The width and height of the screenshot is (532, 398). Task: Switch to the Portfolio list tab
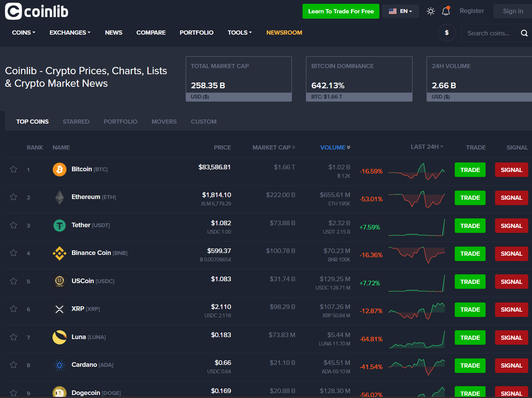click(121, 122)
